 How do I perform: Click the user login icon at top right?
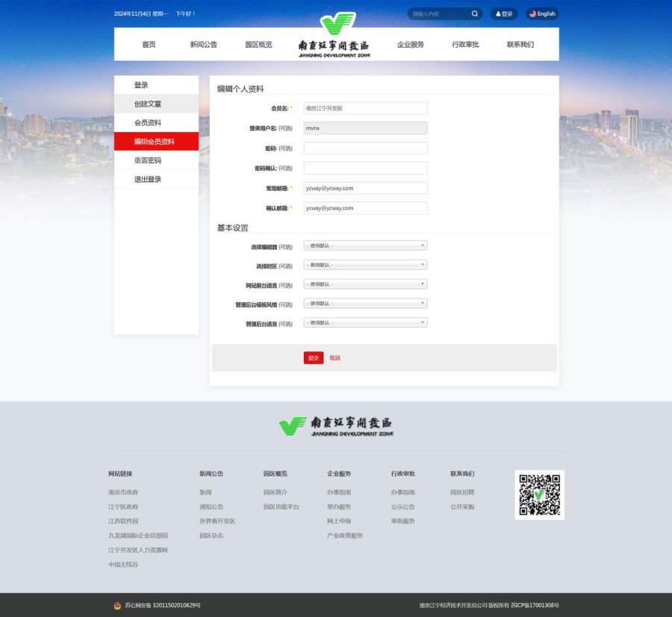coord(497,13)
